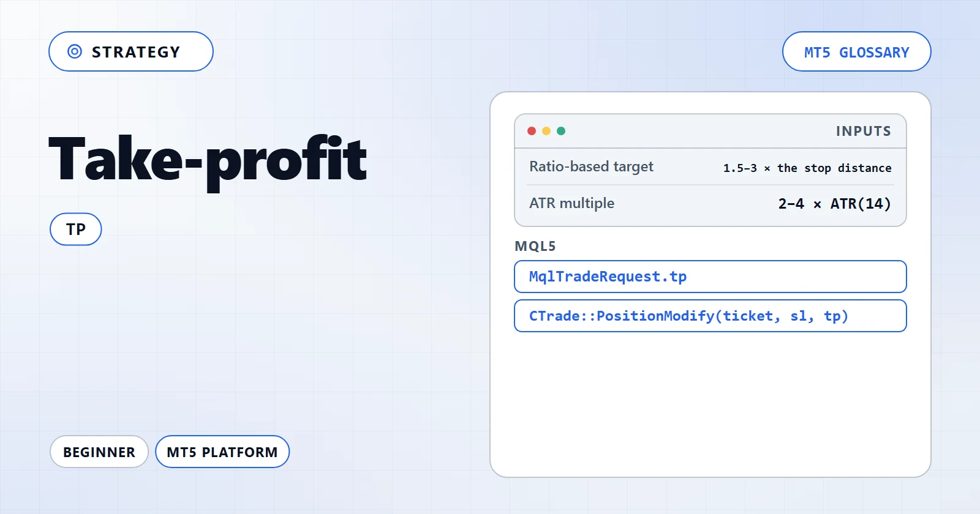Select the "1.5–3 × the stop distance" value
Image resolution: width=980 pixels, height=514 pixels.
click(x=807, y=168)
